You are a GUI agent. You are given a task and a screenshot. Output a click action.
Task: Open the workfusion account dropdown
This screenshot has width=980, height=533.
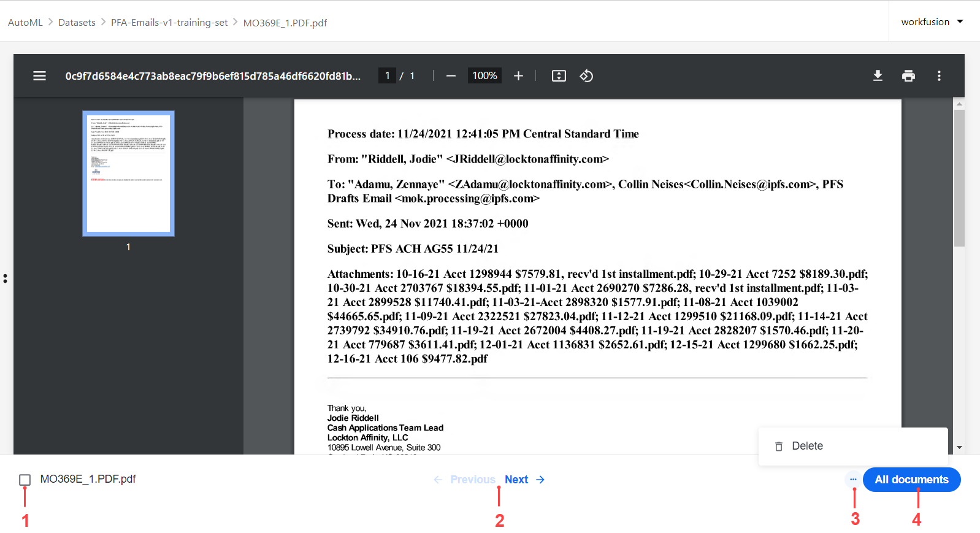[932, 22]
